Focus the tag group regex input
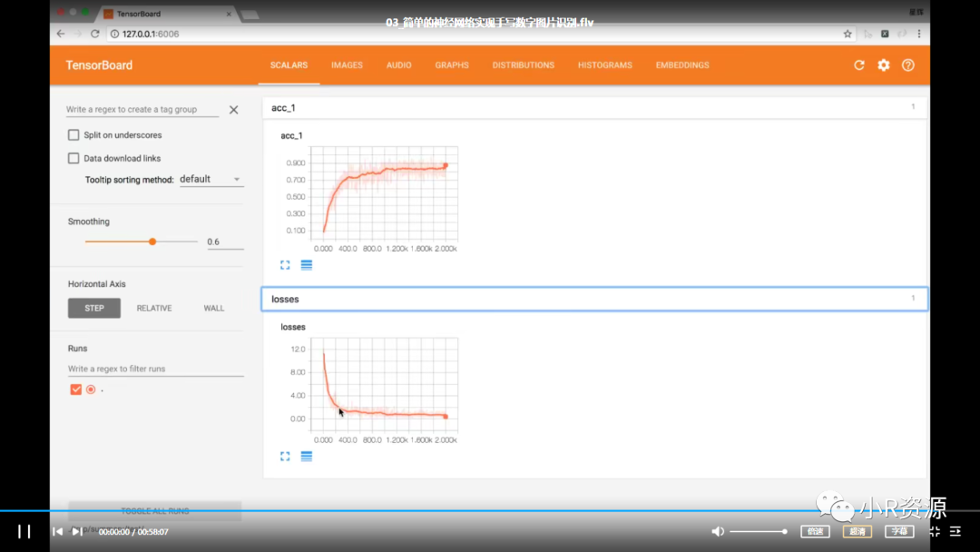Screen dimensions: 980x552 [142, 109]
